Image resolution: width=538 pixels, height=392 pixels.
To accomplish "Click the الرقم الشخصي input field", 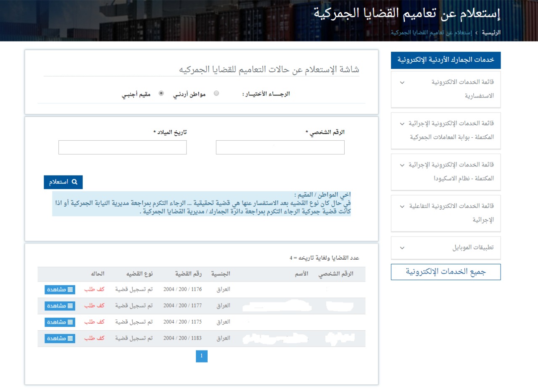I will point(280,147).
